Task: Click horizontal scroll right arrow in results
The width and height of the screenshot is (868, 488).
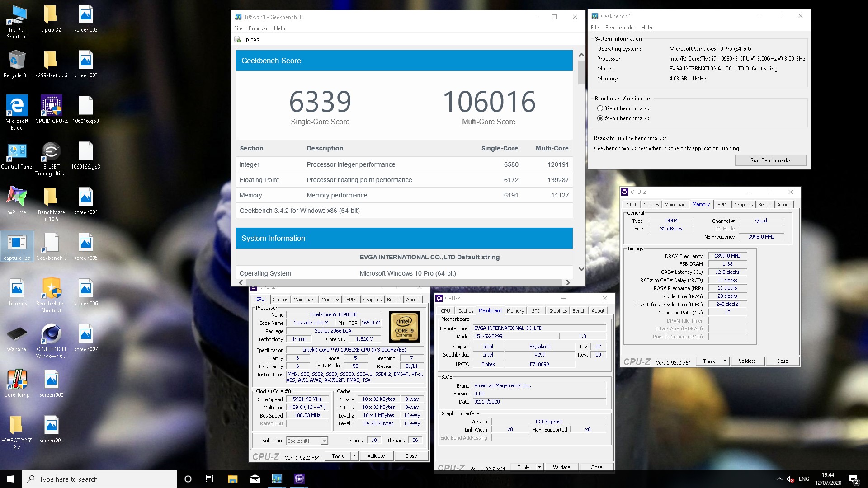Action: click(x=568, y=282)
